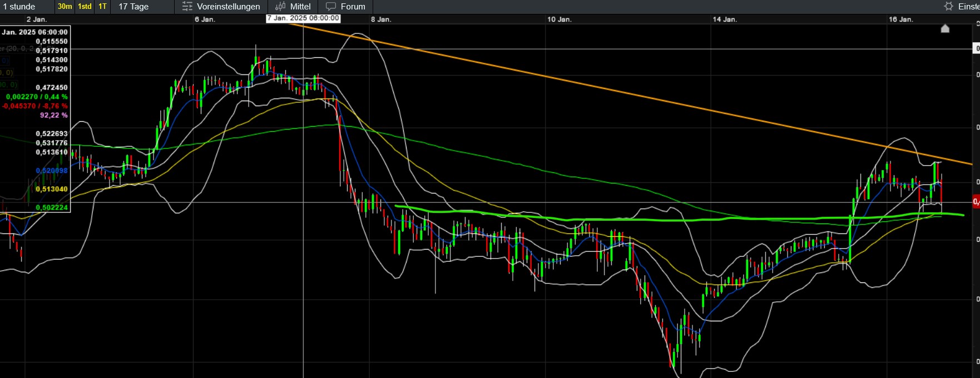Screen dimensions: 980x378
Task: Click the candlestick icon beside Mittel
Action: coord(280,7)
